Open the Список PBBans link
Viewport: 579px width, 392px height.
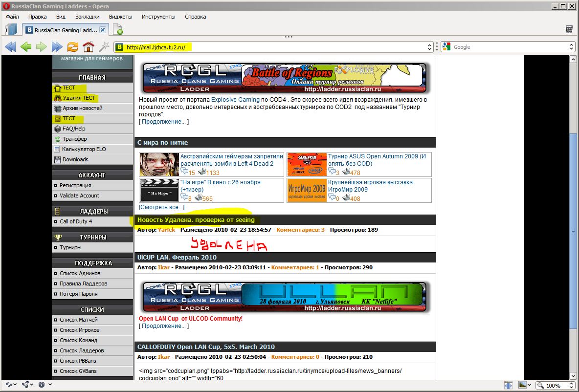tap(78, 361)
